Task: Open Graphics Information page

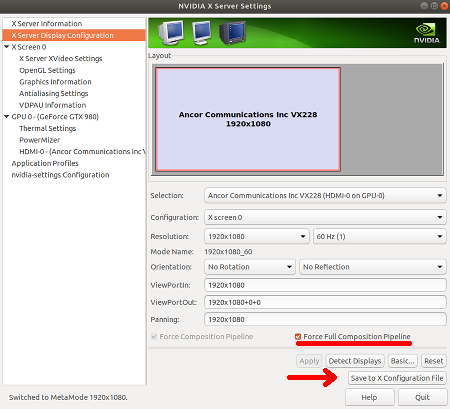Action: [x=55, y=82]
